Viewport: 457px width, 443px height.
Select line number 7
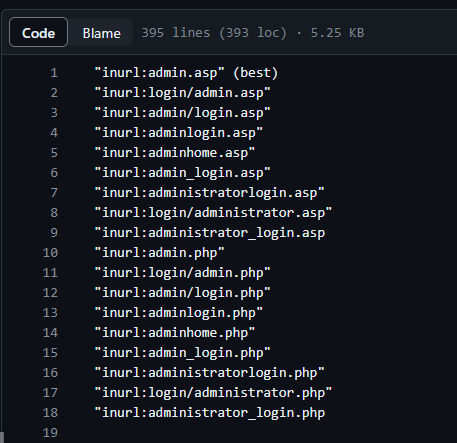[x=54, y=193]
